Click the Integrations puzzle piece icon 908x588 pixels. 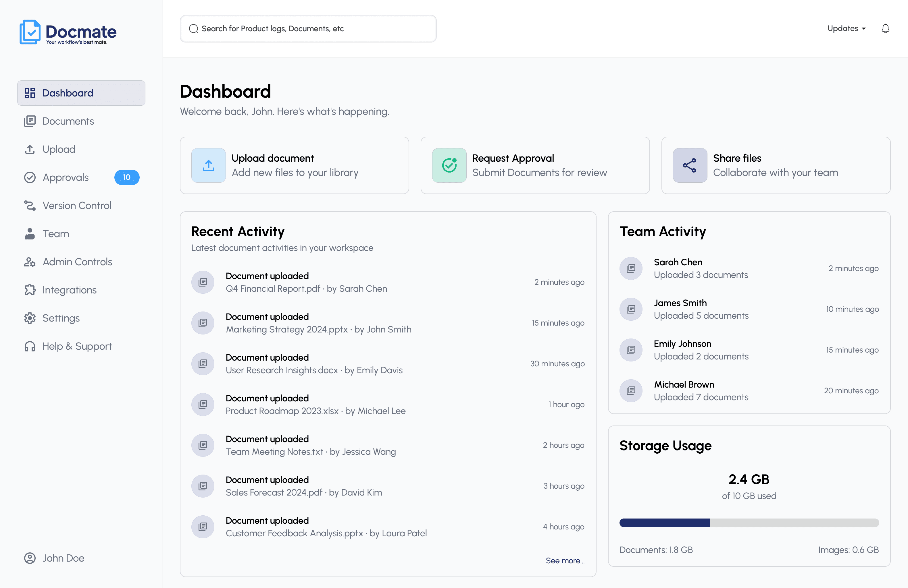click(x=30, y=290)
